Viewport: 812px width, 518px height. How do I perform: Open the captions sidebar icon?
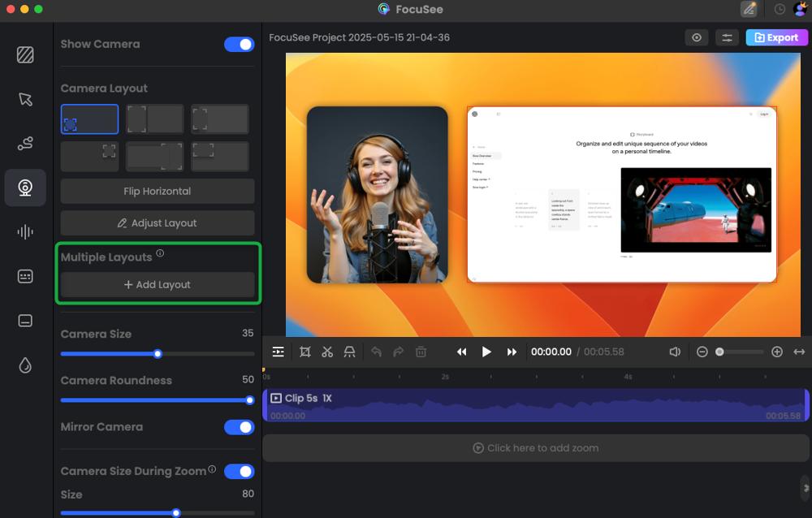click(x=25, y=276)
